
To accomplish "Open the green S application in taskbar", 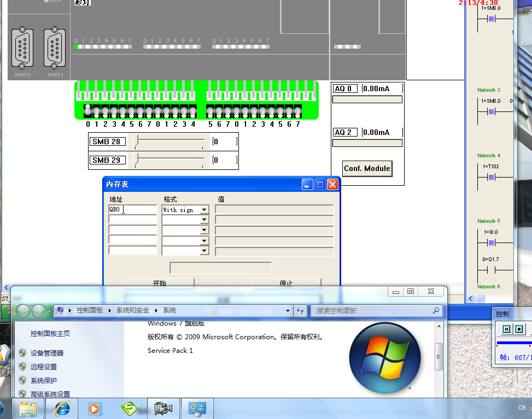I will [129, 408].
